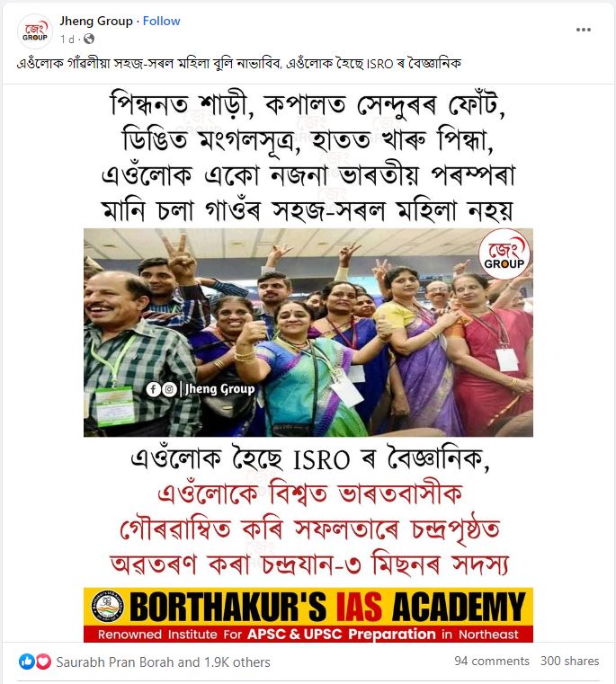Open the Jheng Group profile picture
Image resolution: width=616 pixels, height=684 pixels.
click(34, 31)
